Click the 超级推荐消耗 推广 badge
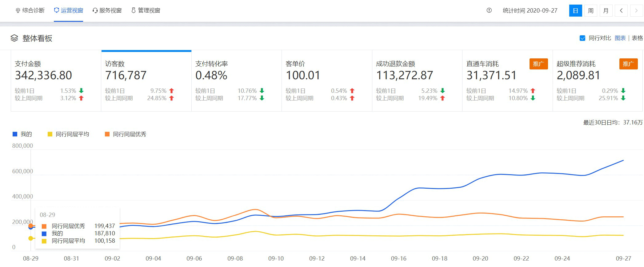This screenshot has width=644, height=267. pyautogui.click(x=628, y=64)
